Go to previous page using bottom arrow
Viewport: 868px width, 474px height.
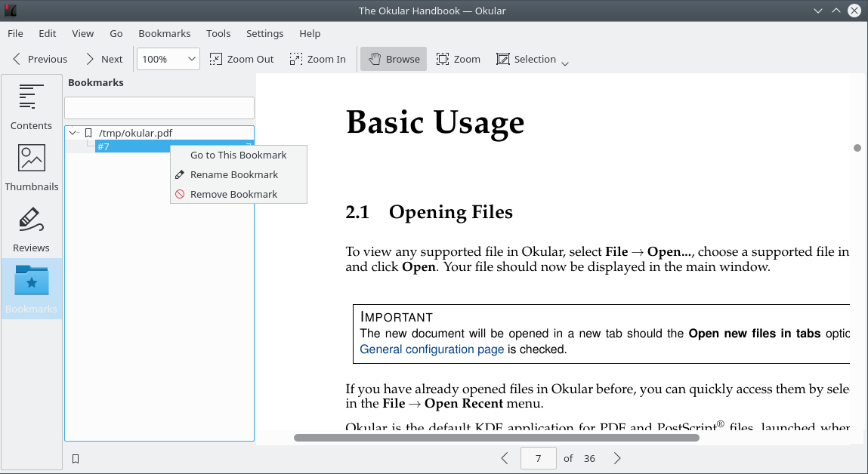coord(505,458)
